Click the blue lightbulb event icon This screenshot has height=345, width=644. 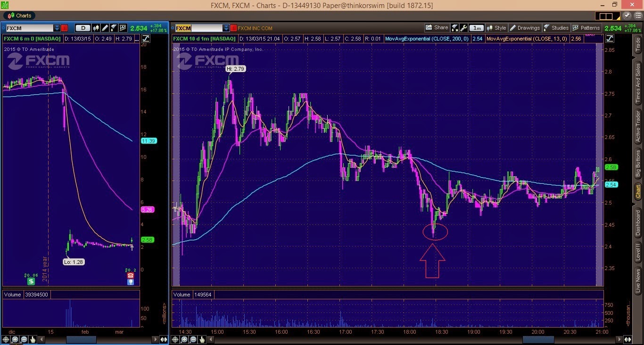click(131, 282)
